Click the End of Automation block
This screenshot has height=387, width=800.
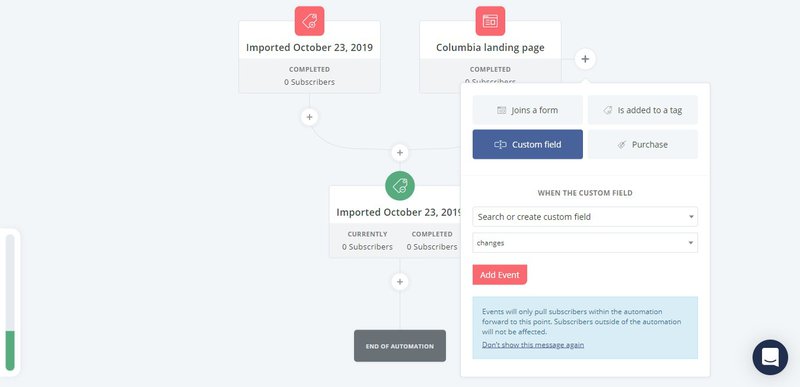pos(399,346)
